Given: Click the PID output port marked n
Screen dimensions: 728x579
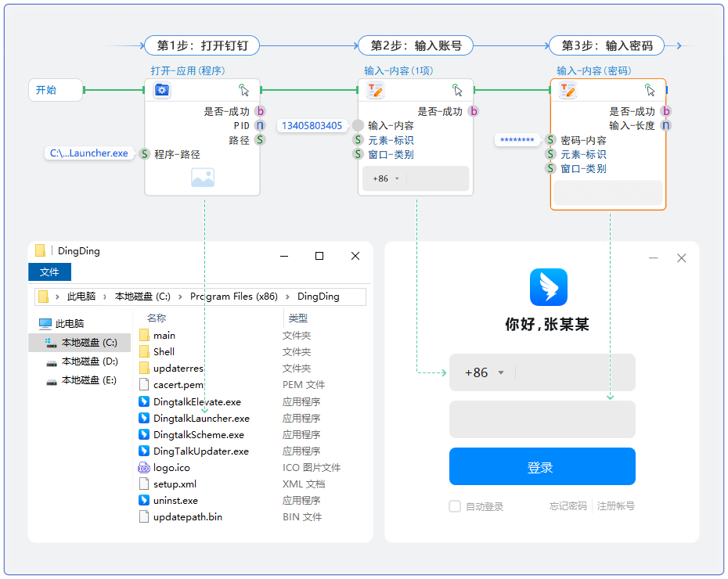Looking at the screenshot, I should click(x=259, y=125).
